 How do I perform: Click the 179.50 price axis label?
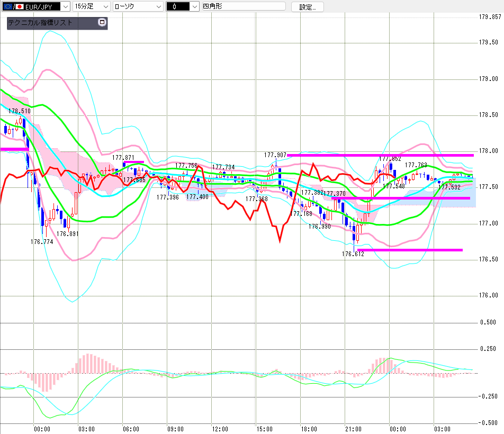(488, 42)
